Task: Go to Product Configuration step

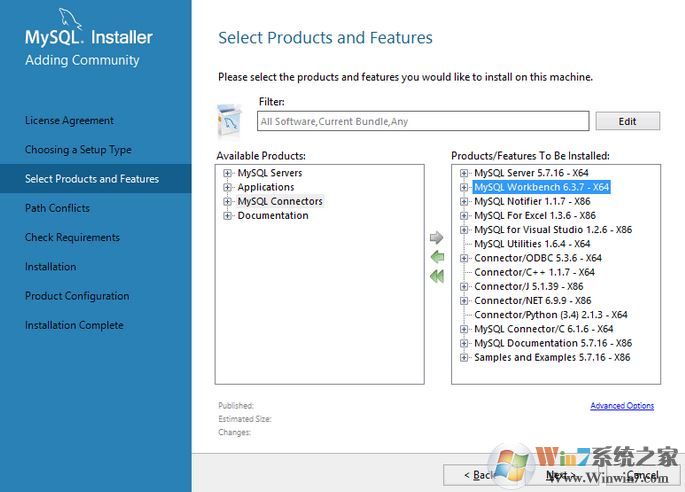Action: coord(77,296)
